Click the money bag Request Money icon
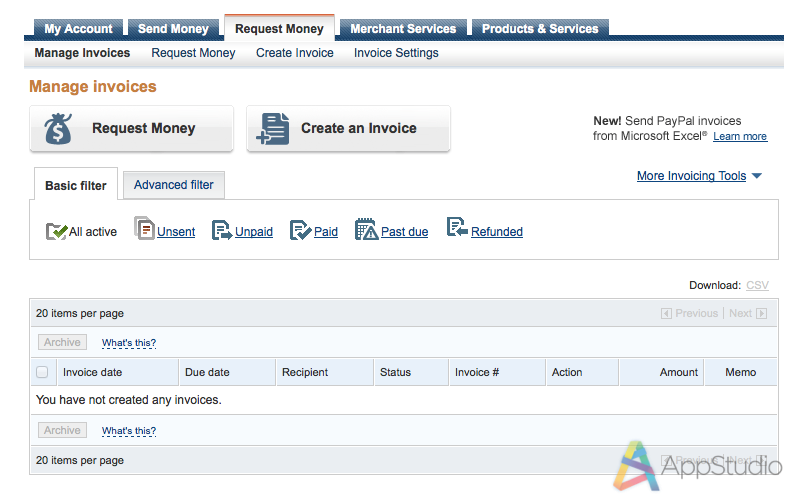 pos(58,129)
